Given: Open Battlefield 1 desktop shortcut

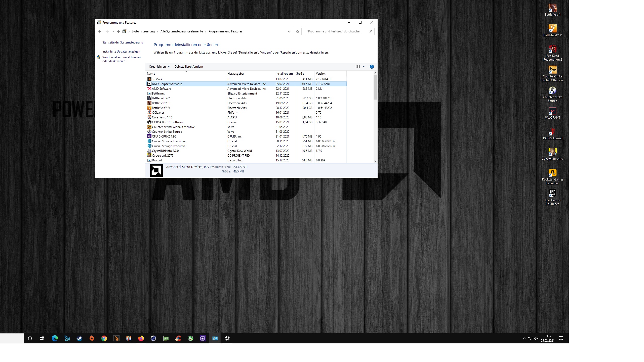Looking at the screenshot, I should tap(552, 10).
